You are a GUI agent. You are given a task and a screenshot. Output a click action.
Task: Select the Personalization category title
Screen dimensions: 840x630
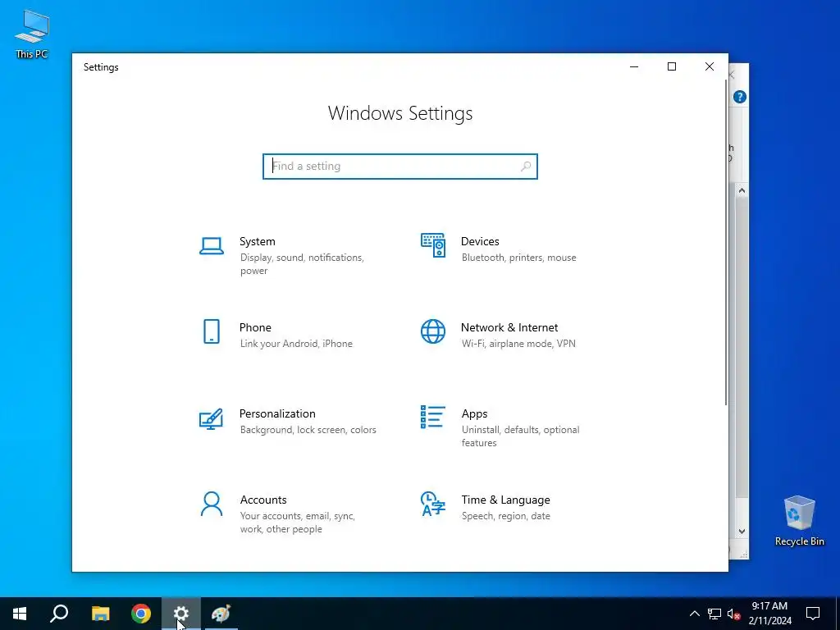pos(277,414)
